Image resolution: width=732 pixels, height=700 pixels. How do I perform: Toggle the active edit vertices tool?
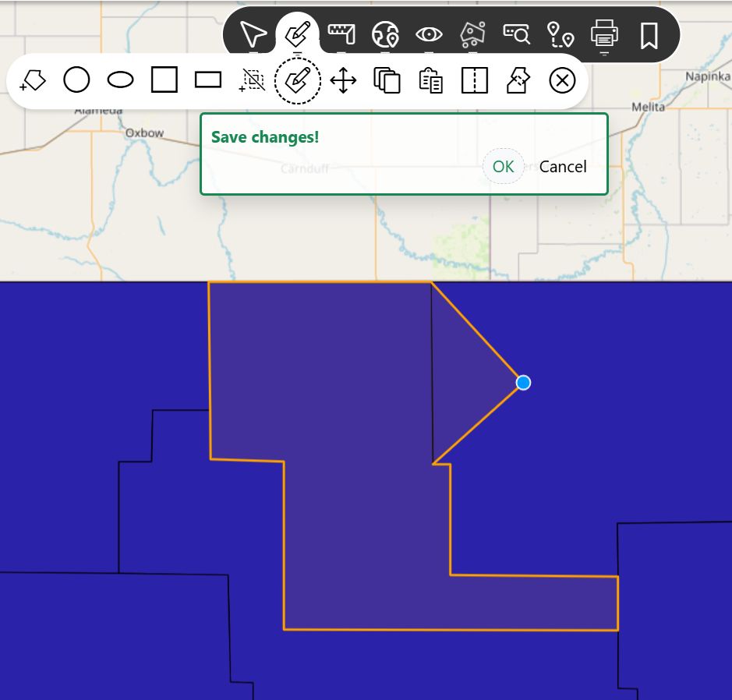[x=298, y=80]
